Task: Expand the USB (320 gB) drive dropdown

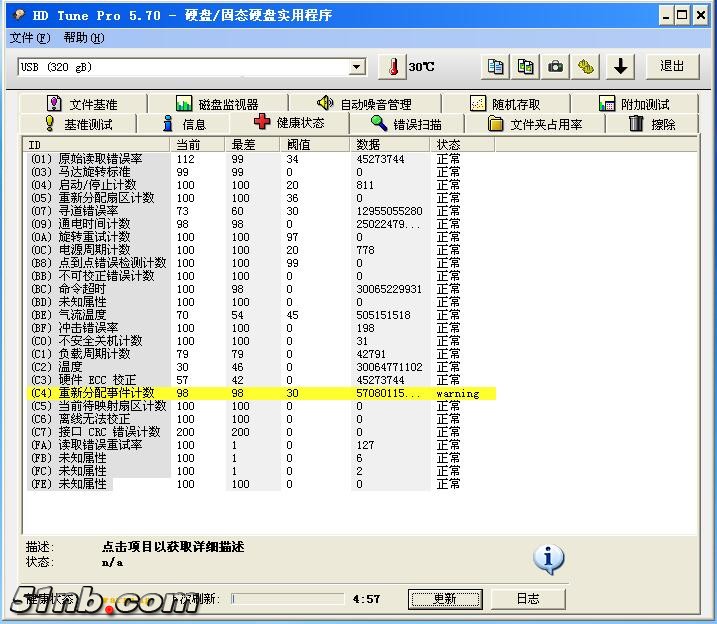Action: (357, 67)
